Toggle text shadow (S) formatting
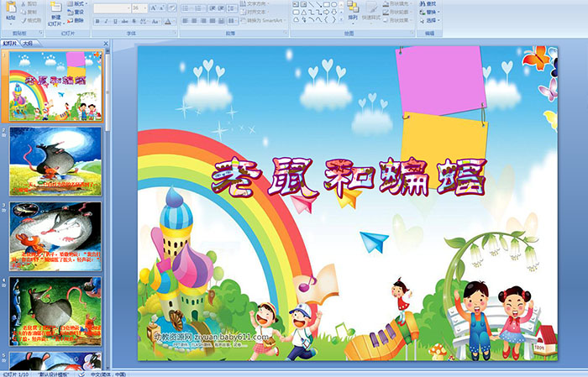The width and height of the screenshot is (588, 377). pyautogui.click(x=134, y=21)
